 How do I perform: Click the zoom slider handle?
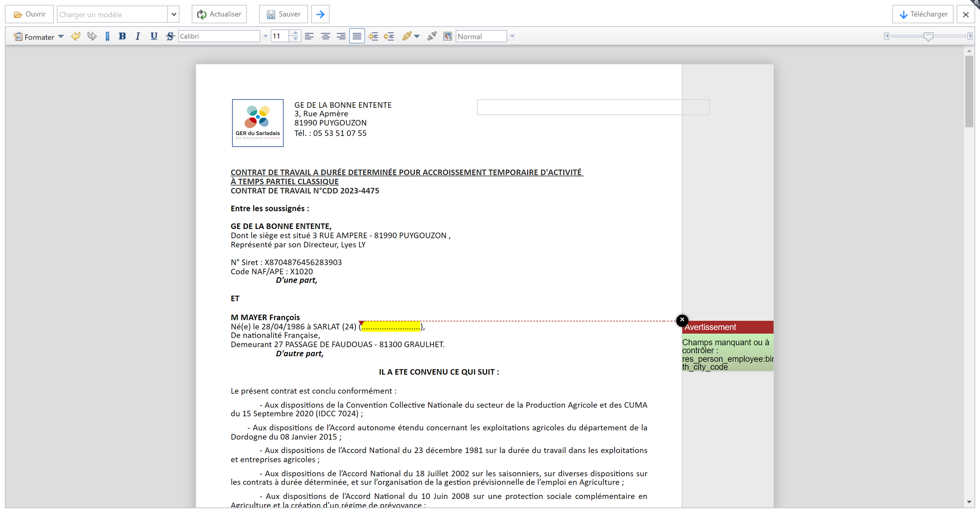928,36
